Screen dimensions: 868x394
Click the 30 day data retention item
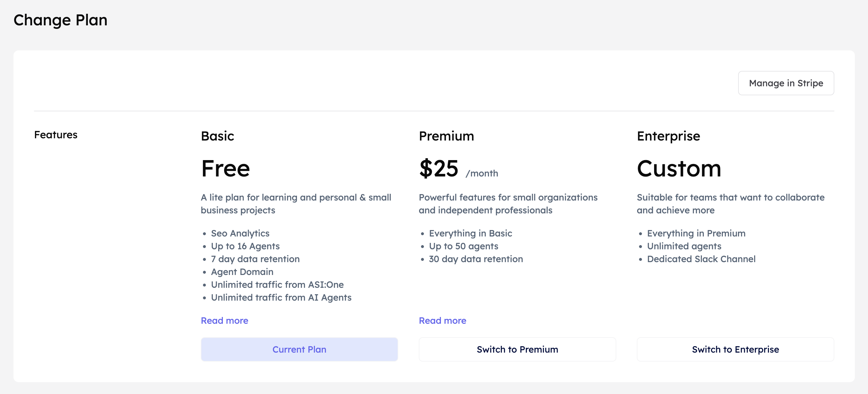click(x=476, y=259)
